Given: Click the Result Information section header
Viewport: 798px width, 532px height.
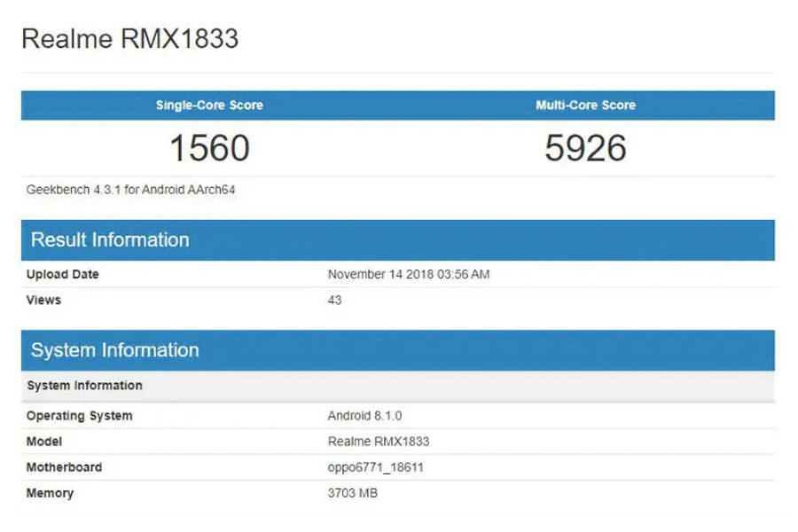Looking at the screenshot, I should click(109, 239).
